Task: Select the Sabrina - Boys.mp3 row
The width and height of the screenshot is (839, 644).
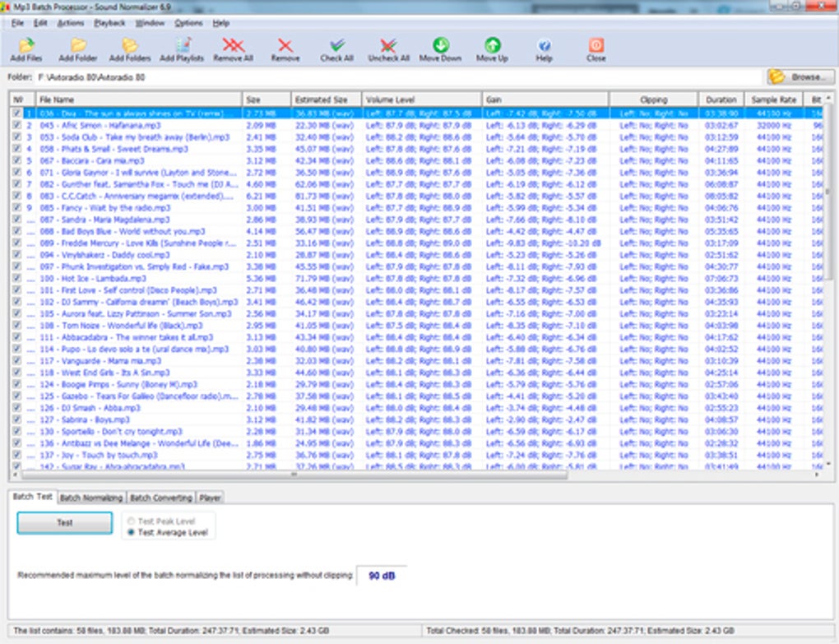Action: 417,419
